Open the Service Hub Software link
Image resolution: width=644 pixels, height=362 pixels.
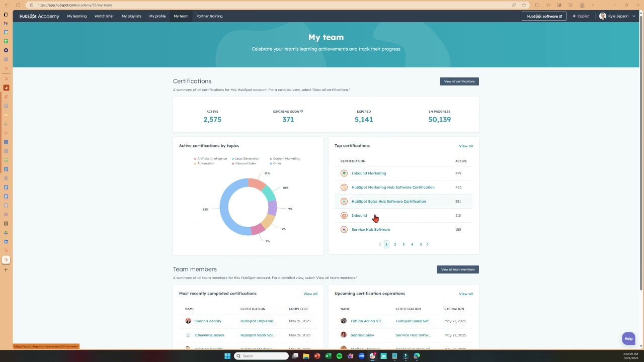pyautogui.click(x=371, y=230)
